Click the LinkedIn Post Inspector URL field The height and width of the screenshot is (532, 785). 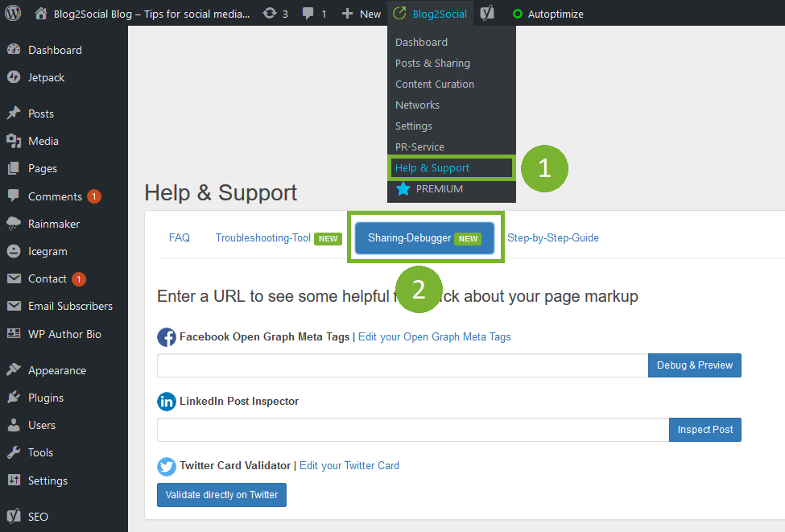tap(413, 430)
